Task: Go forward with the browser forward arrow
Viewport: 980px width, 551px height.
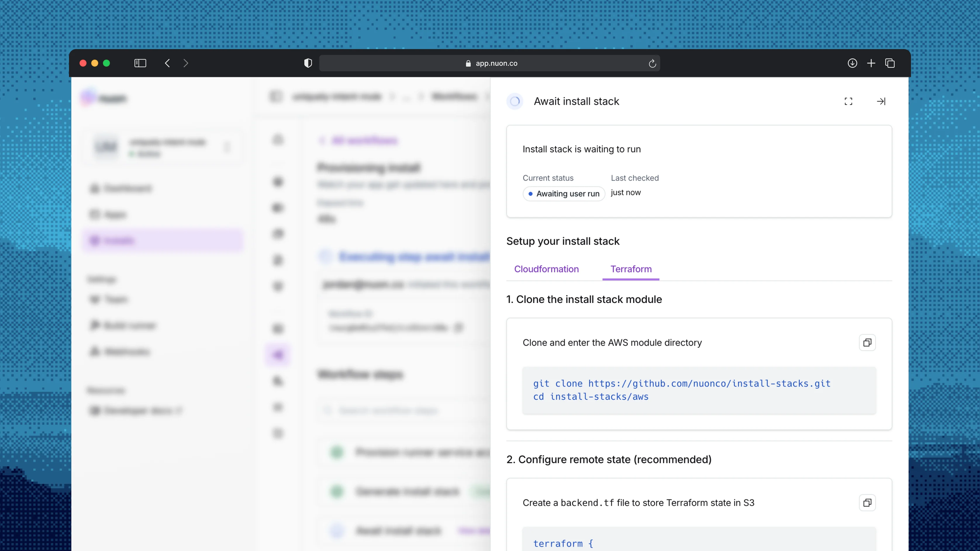Action: pyautogui.click(x=186, y=63)
